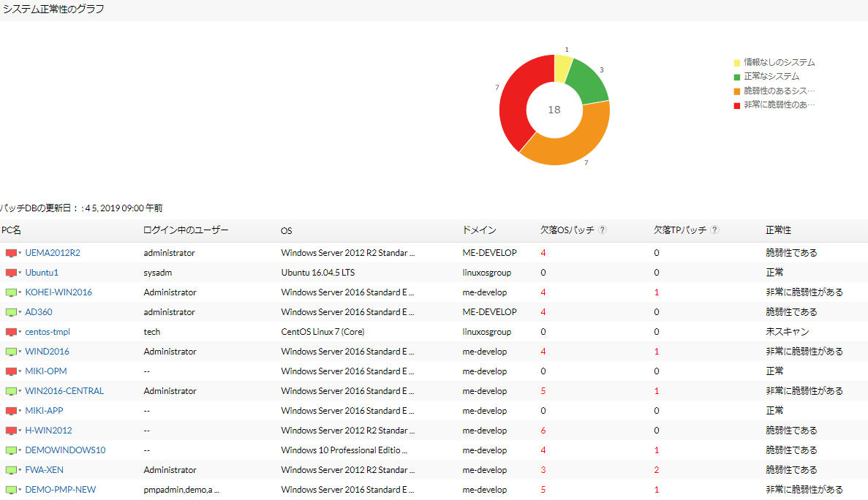Toggle 正常なシステム legend entry
Screen dimensions: 868x500
click(x=771, y=76)
